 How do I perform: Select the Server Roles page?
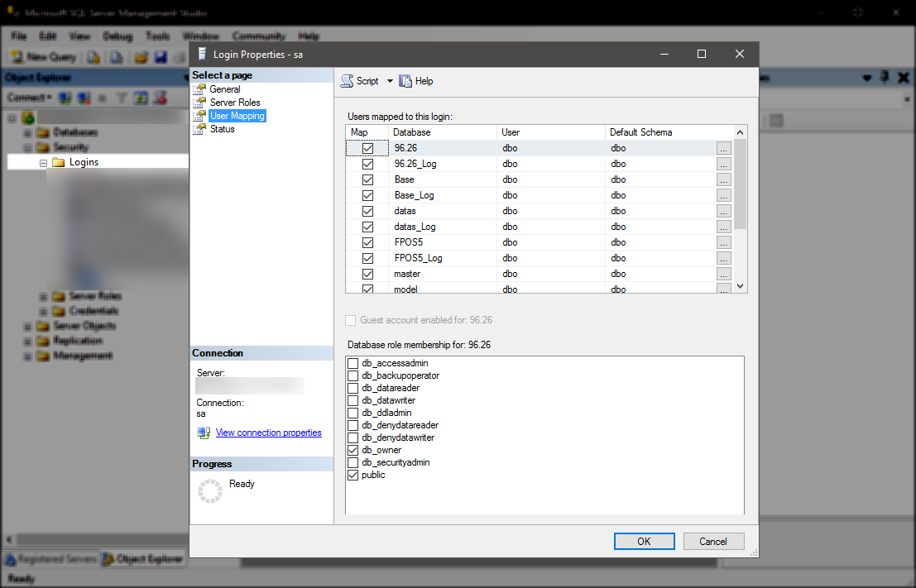pyautogui.click(x=235, y=103)
